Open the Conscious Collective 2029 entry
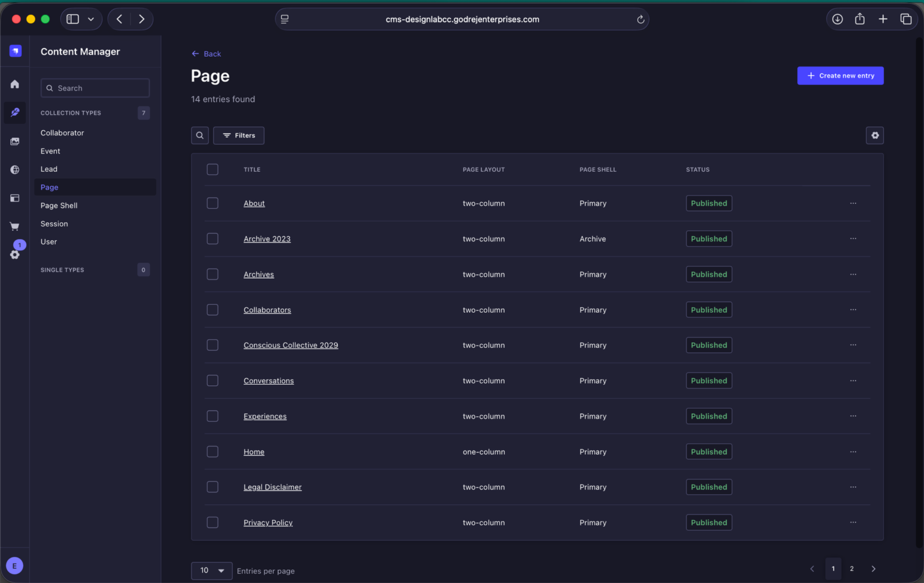The width and height of the screenshot is (924, 583). (291, 345)
